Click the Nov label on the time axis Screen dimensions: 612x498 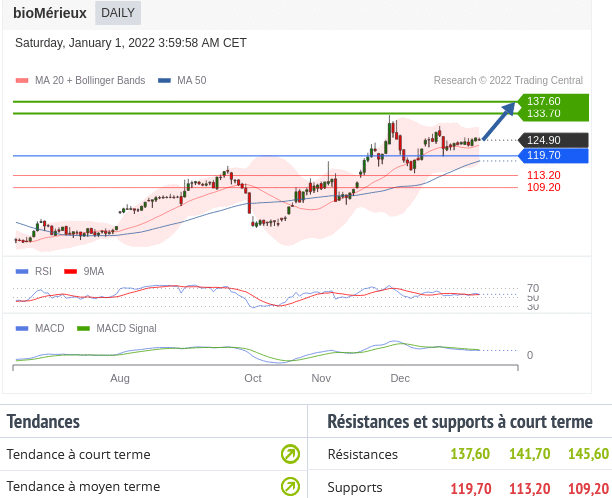point(321,378)
